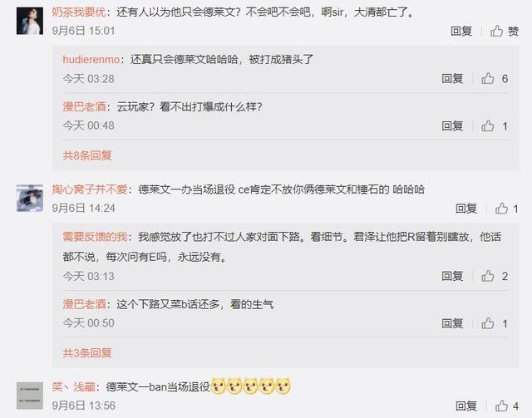This screenshot has height=418, width=532.
Task: Reply to hudierenmo's comment
Action: [452, 79]
